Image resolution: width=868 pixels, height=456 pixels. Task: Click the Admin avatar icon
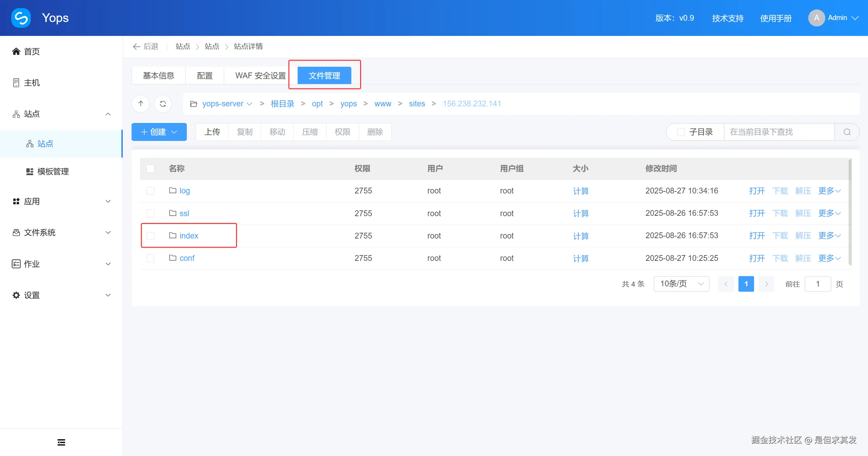point(816,18)
